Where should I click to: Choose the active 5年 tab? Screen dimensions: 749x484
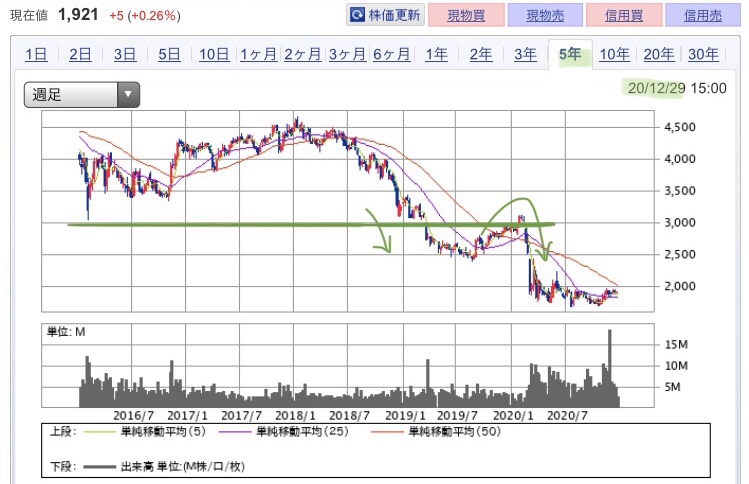point(570,54)
